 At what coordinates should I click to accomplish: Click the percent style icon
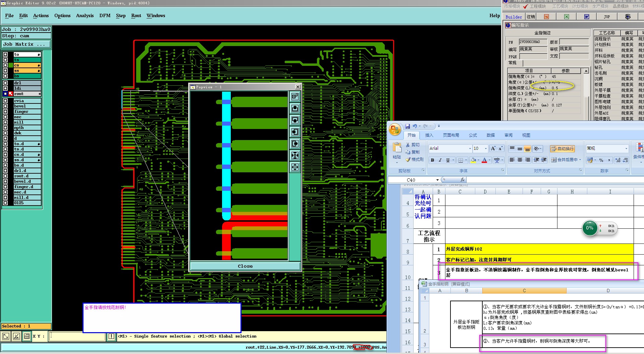(601, 160)
